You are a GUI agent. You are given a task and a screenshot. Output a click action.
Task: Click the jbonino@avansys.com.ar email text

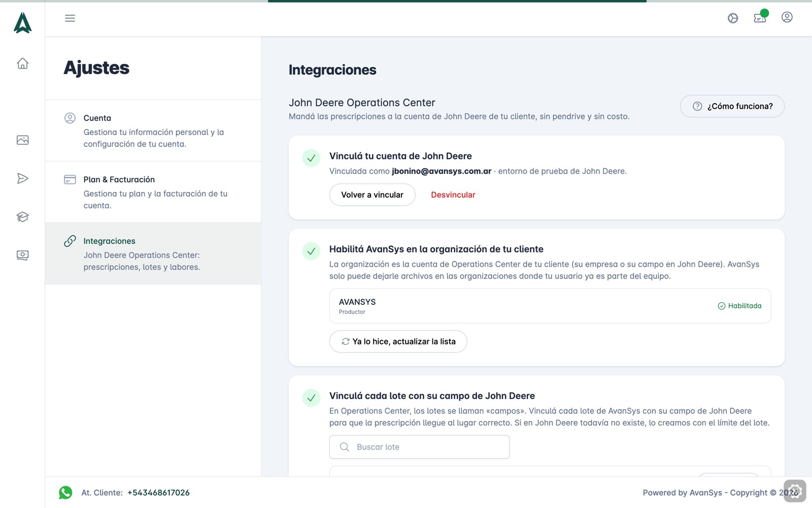coord(442,171)
